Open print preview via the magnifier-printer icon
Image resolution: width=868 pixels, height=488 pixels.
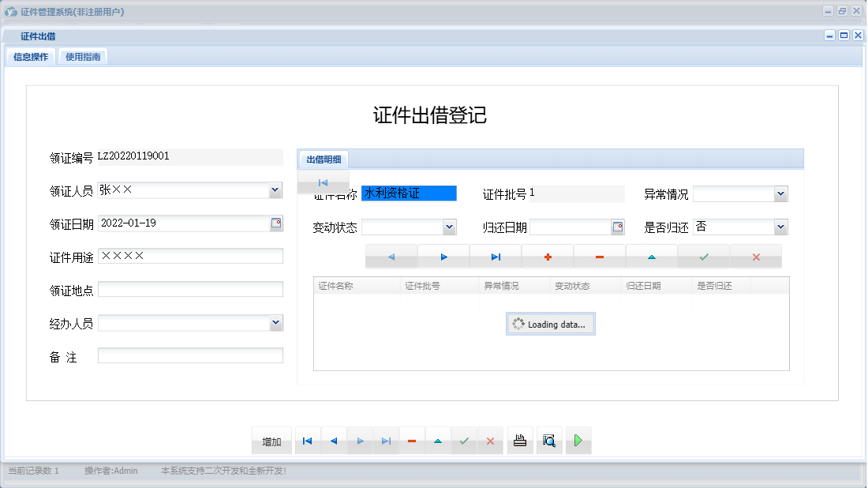click(548, 441)
